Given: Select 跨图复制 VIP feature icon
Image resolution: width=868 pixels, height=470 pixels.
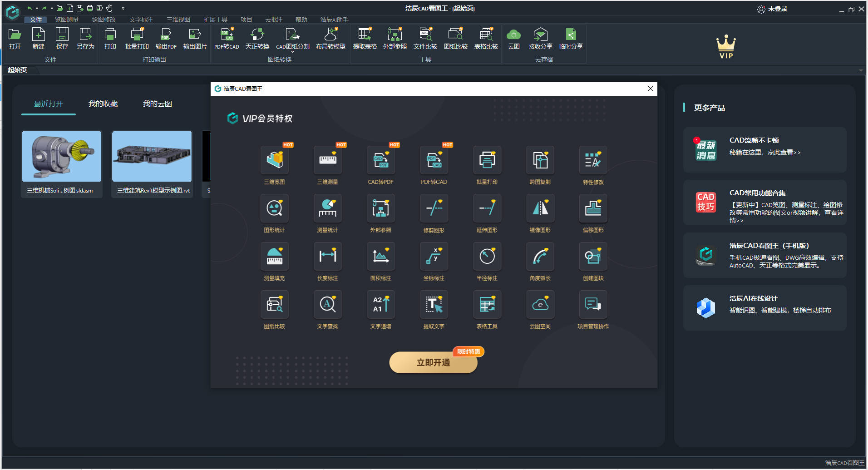Looking at the screenshot, I should coord(540,160).
